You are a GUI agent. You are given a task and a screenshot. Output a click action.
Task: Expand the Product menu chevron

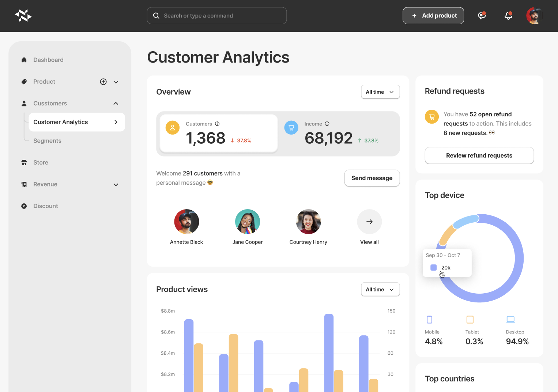[x=116, y=82]
